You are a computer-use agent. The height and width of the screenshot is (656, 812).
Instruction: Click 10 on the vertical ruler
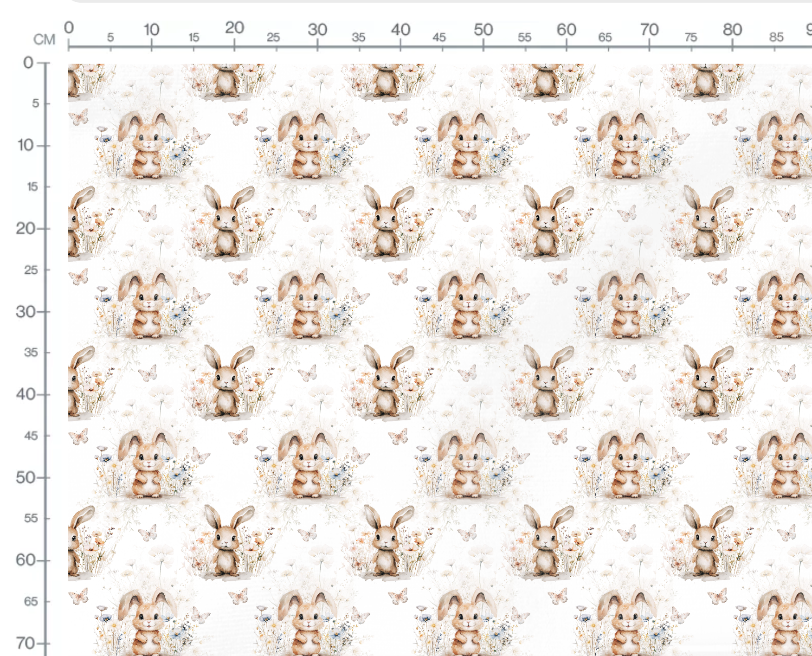(26, 145)
